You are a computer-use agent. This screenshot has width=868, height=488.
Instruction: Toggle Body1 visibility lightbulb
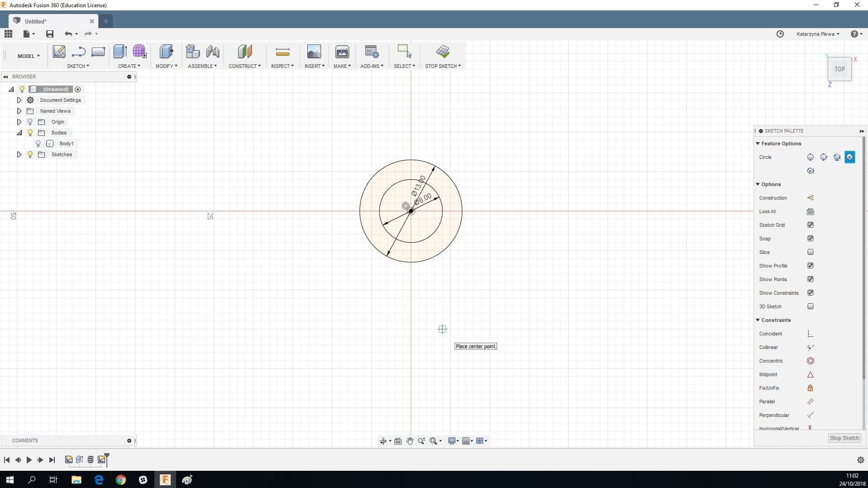[x=38, y=144]
